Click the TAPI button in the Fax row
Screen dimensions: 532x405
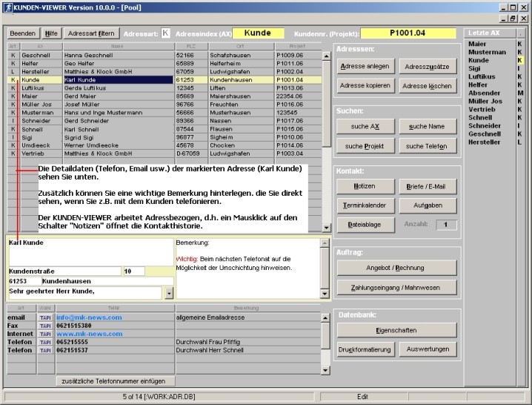coord(45,326)
